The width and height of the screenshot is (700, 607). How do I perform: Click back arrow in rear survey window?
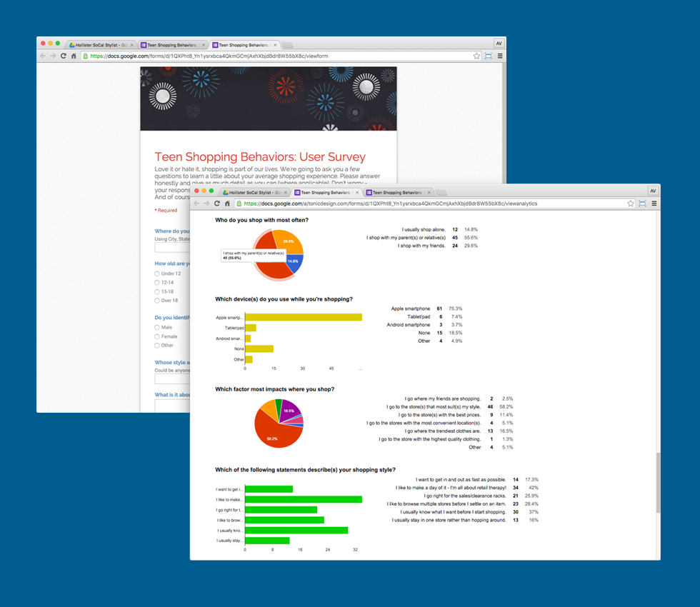pos(43,56)
